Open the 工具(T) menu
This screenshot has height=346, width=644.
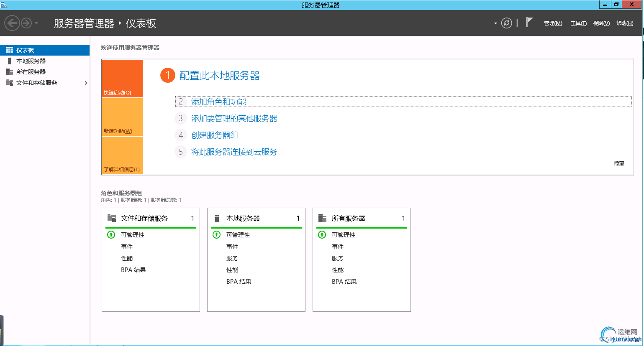point(578,23)
